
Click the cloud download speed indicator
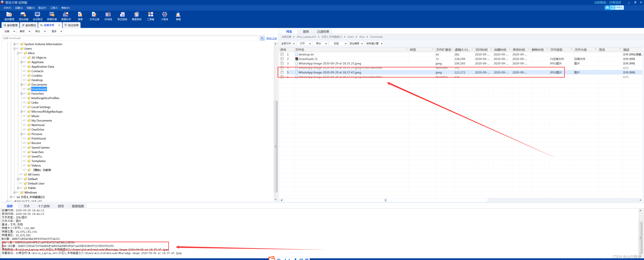click(614, 7)
